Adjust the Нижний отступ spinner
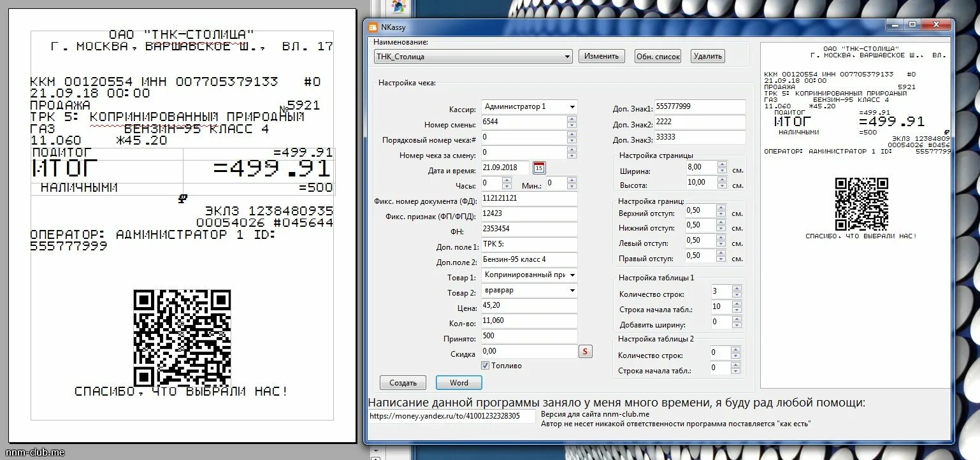The height and width of the screenshot is (460, 980). click(721, 226)
